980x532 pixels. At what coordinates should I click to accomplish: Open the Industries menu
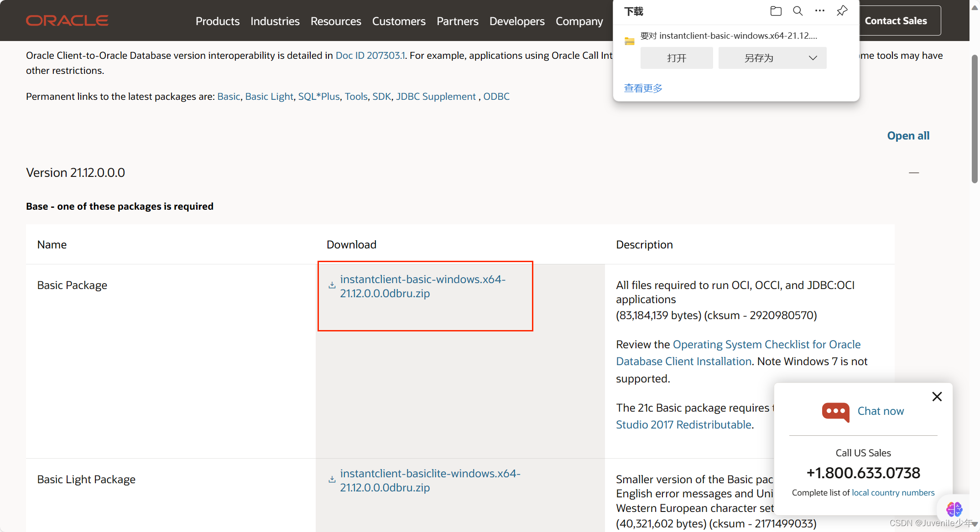pos(275,21)
